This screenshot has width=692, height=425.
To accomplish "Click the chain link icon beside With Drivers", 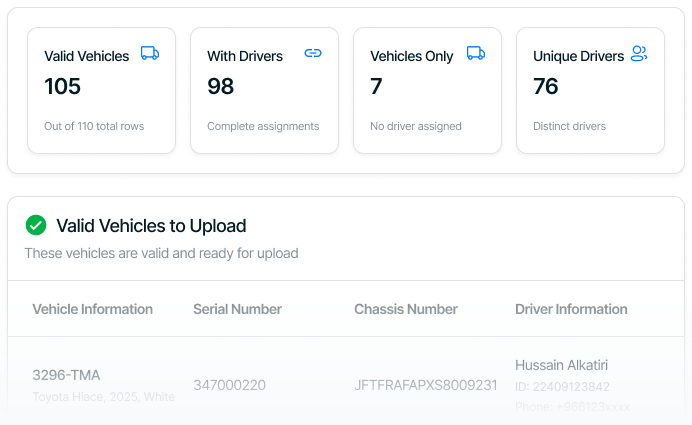I will pyautogui.click(x=313, y=54).
